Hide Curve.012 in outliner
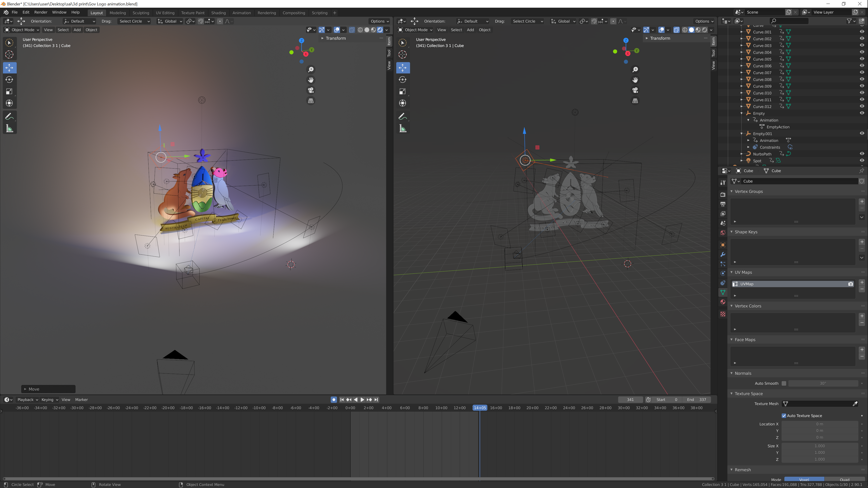Viewport: 868px width, 488px height. click(x=862, y=106)
